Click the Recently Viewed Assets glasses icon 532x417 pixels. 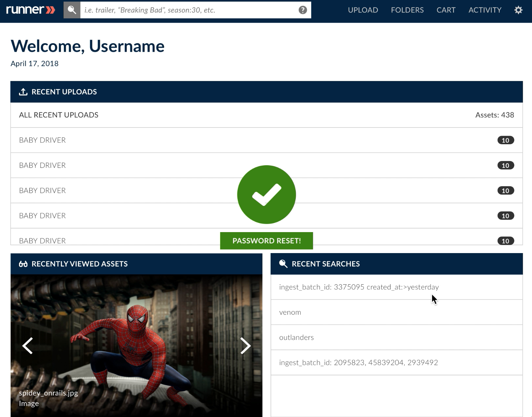23,264
